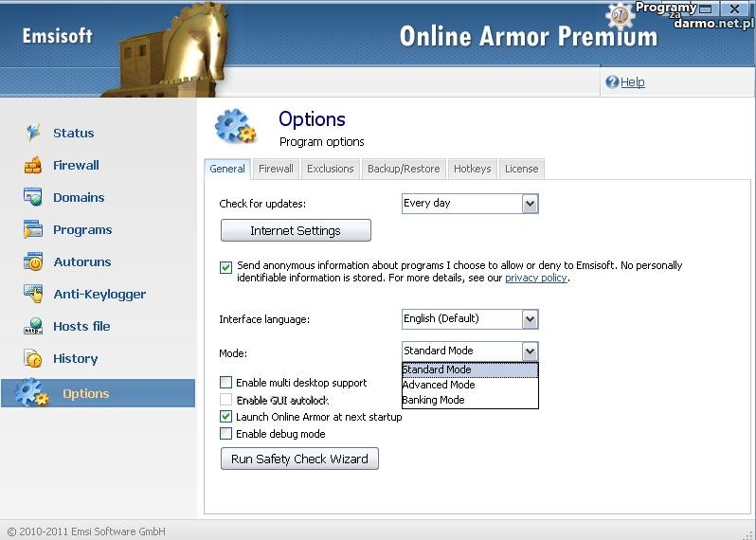Screen dimensions: 756x540
Task: Click the Internet Settings button
Action: pyautogui.click(x=296, y=231)
